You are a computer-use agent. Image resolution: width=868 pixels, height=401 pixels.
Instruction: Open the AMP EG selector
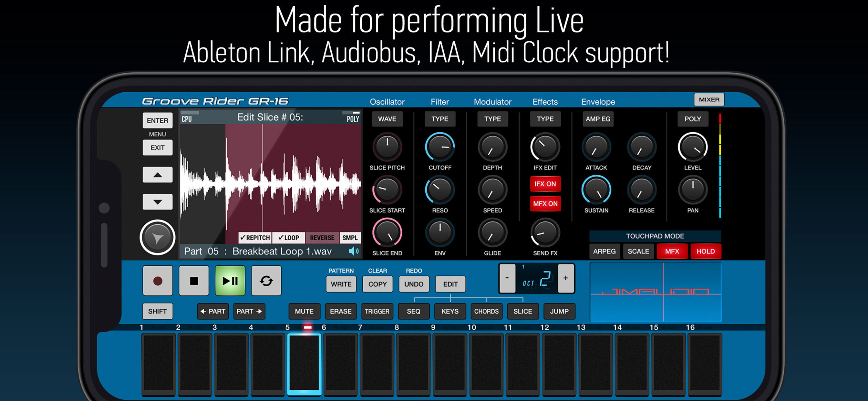(x=598, y=119)
